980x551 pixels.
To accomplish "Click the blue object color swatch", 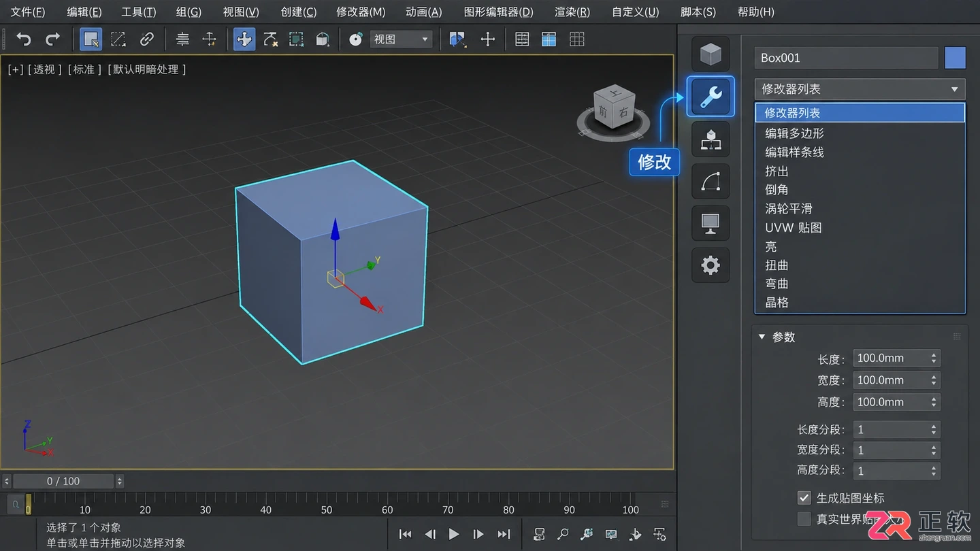I will point(955,58).
